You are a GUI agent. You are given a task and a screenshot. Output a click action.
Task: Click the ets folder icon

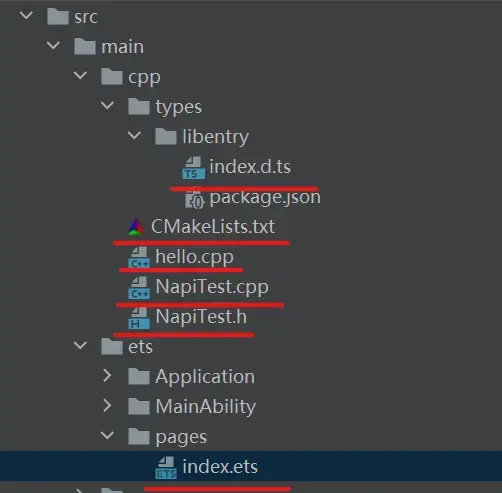112,347
